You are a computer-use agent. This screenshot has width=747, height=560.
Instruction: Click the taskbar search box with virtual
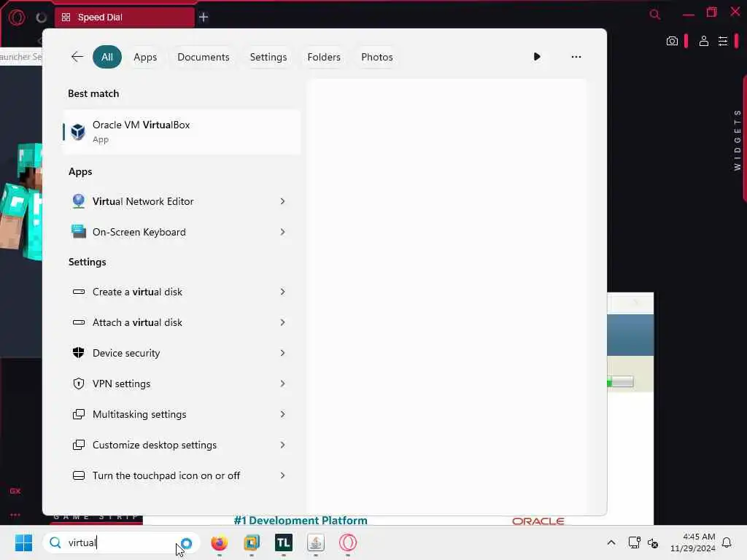(x=121, y=542)
